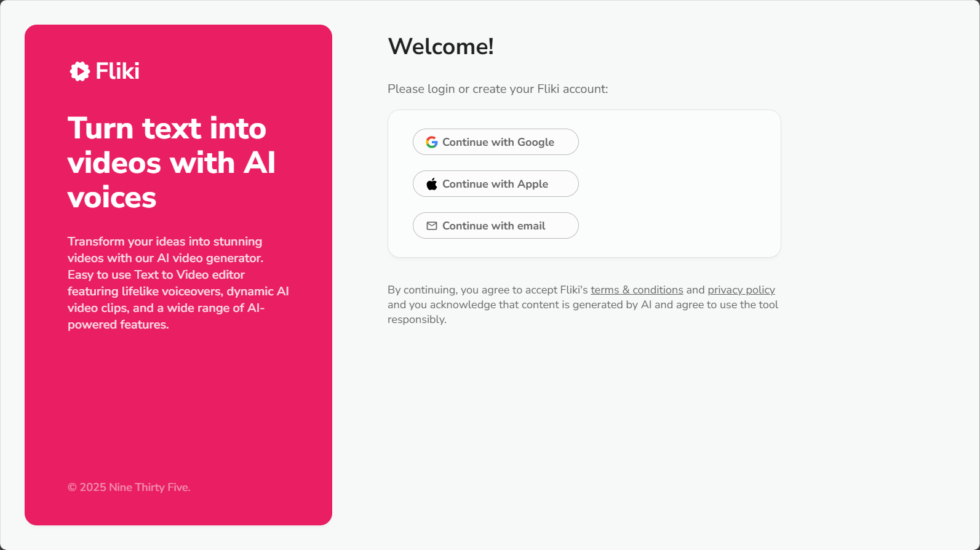
Task: Click the Fliki gear-play logo icon
Action: pos(80,71)
